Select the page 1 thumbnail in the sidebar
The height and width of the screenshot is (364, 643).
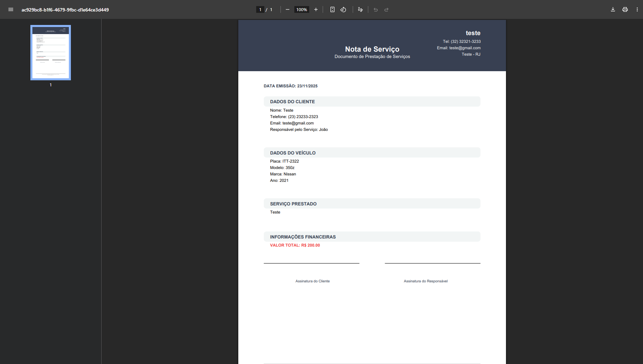point(51,53)
